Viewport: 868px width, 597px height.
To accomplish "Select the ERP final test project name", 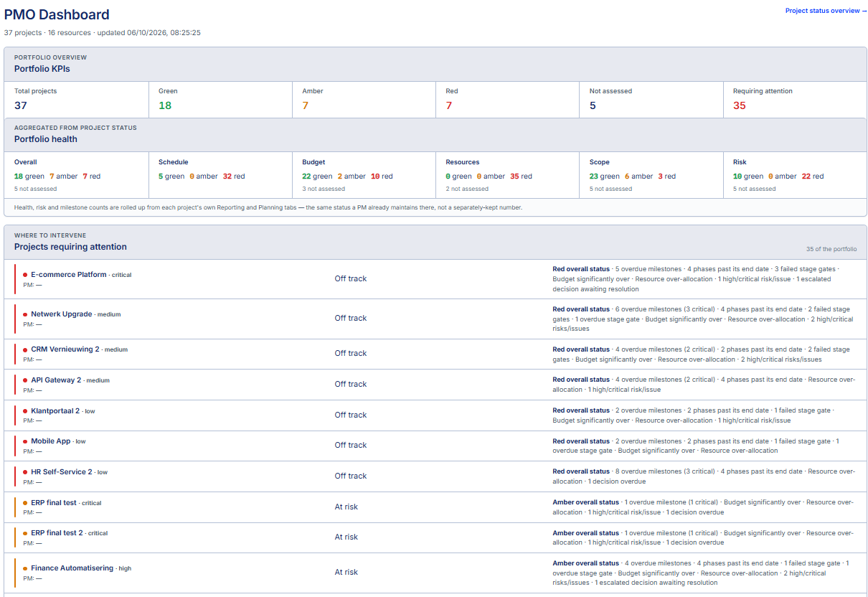I will click(54, 503).
